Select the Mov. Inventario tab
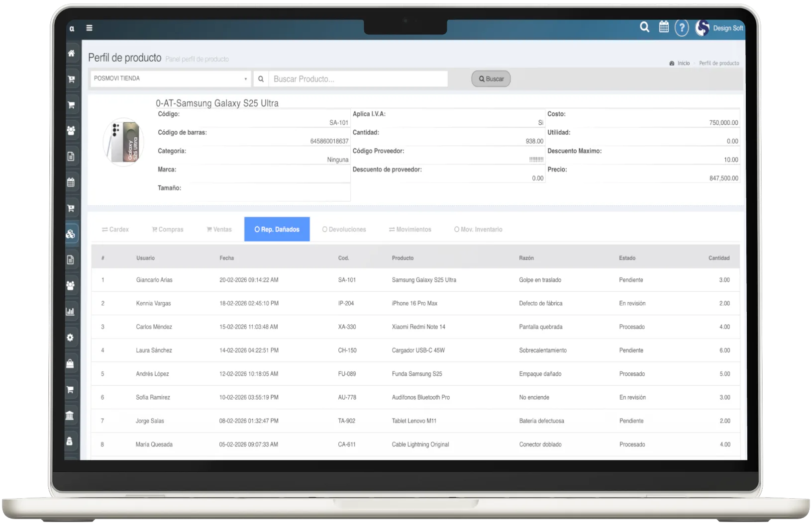 tap(478, 230)
